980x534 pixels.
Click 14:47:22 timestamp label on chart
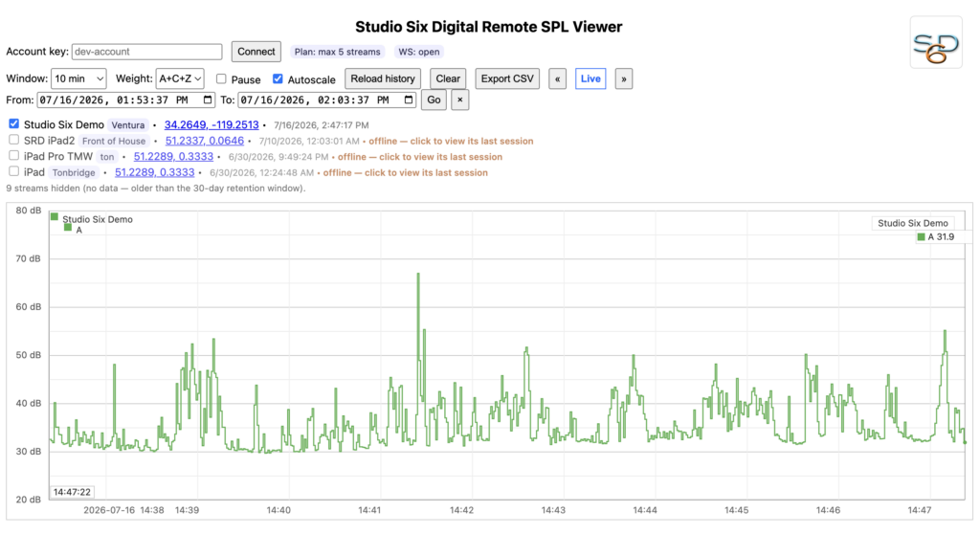coord(72,492)
